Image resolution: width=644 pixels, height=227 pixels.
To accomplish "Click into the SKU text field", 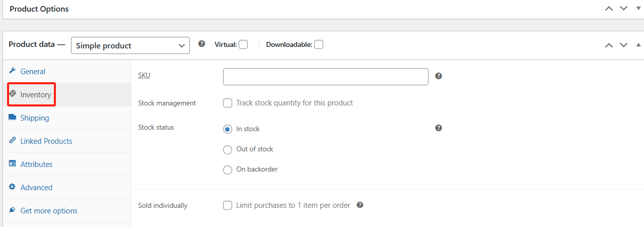I will point(326,77).
